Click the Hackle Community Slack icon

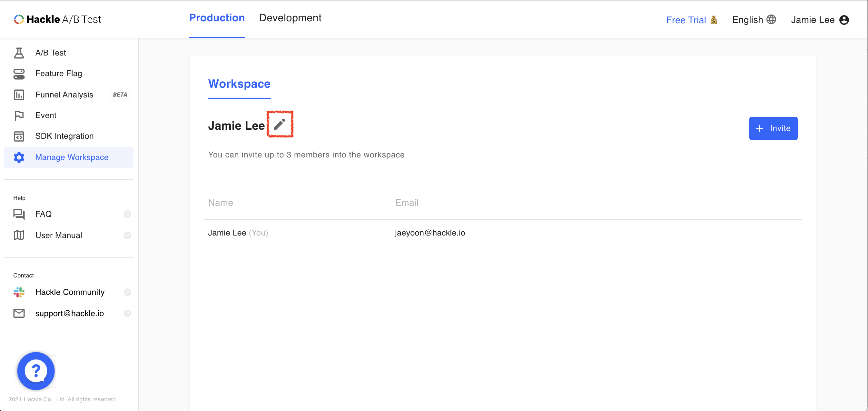coord(19,292)
